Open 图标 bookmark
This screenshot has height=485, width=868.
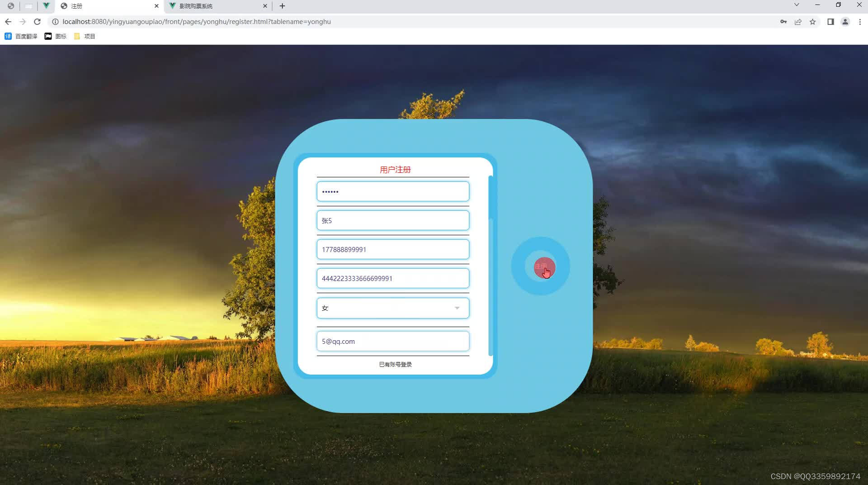click(56, 36)
